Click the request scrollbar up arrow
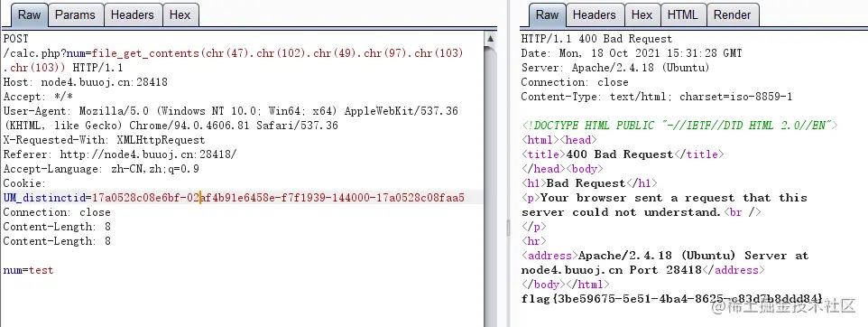The image size is (868, 327). (x=490, y=38)
